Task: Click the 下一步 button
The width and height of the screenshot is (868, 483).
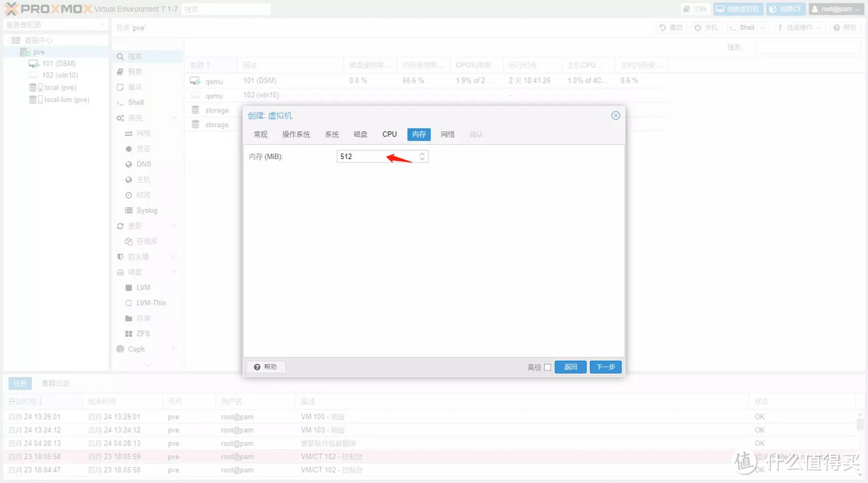Action: point(605,367)
